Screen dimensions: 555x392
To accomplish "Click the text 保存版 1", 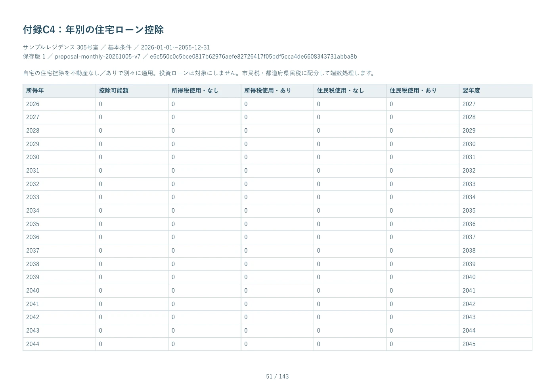I will click(34, 57).
